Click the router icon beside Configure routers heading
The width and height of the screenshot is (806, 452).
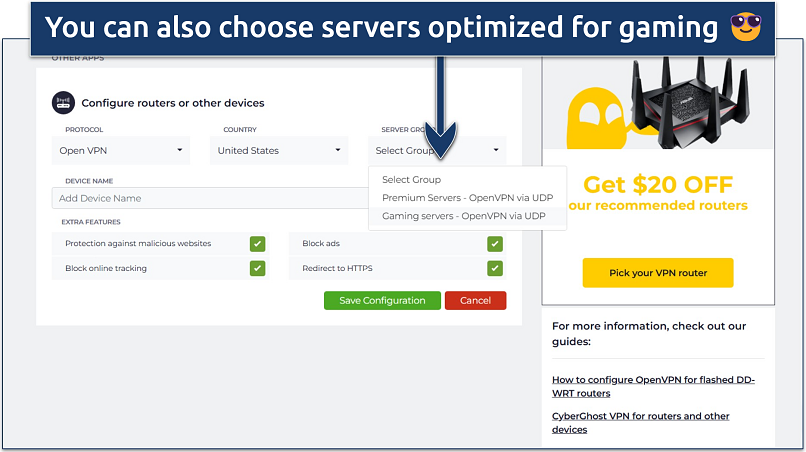pyautogui.click(x=62, y=102)
